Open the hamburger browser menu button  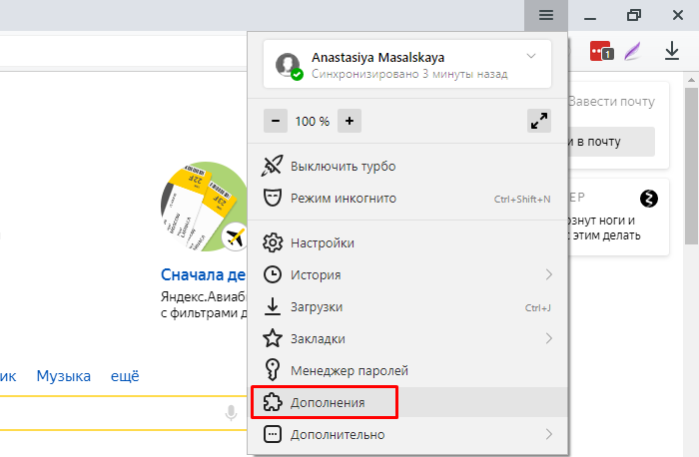[x=546, y=15]
